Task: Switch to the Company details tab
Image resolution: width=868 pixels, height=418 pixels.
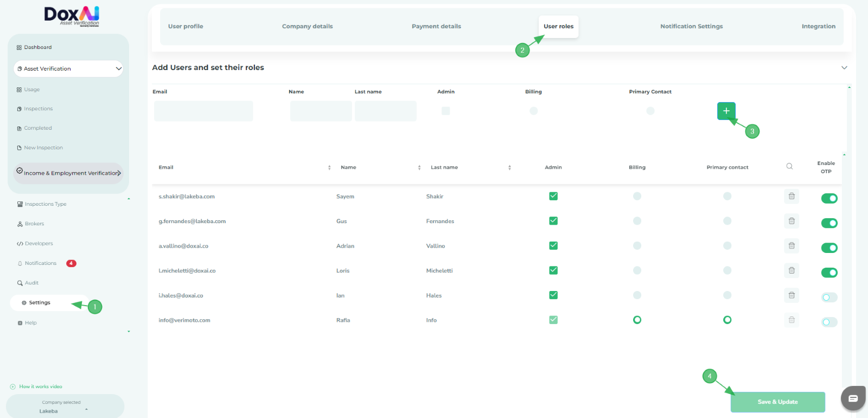Action: (307, 27)
